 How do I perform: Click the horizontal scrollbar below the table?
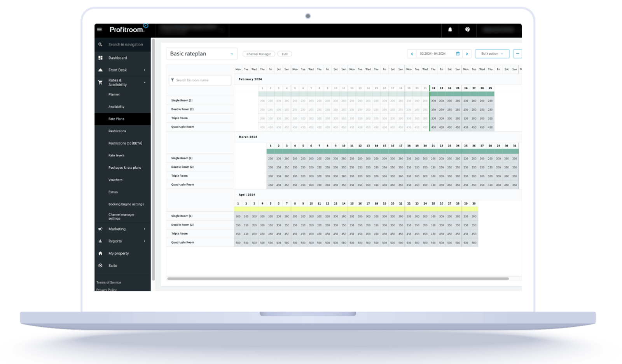[x=338, y=279]
